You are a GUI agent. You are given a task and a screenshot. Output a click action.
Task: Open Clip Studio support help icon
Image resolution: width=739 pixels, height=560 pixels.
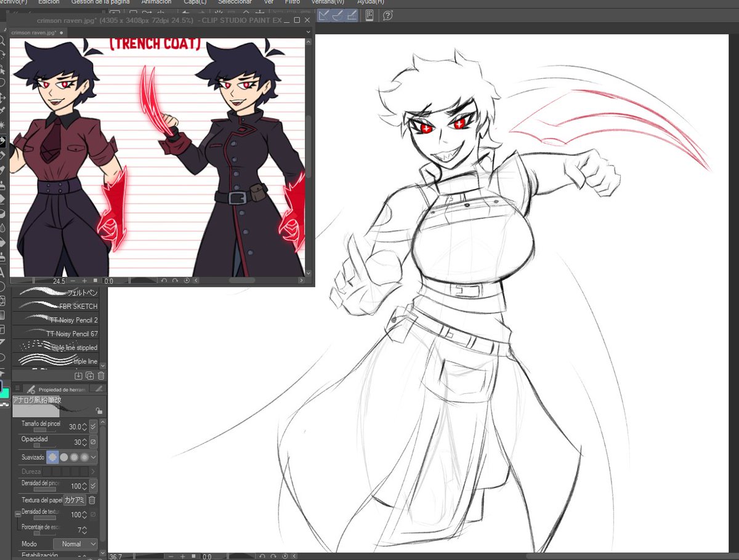click(387, 15)
